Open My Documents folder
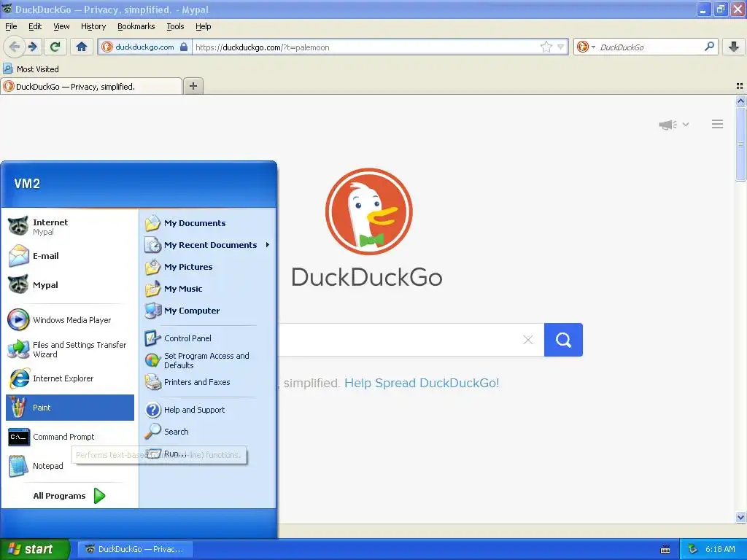 pos(207,223)
